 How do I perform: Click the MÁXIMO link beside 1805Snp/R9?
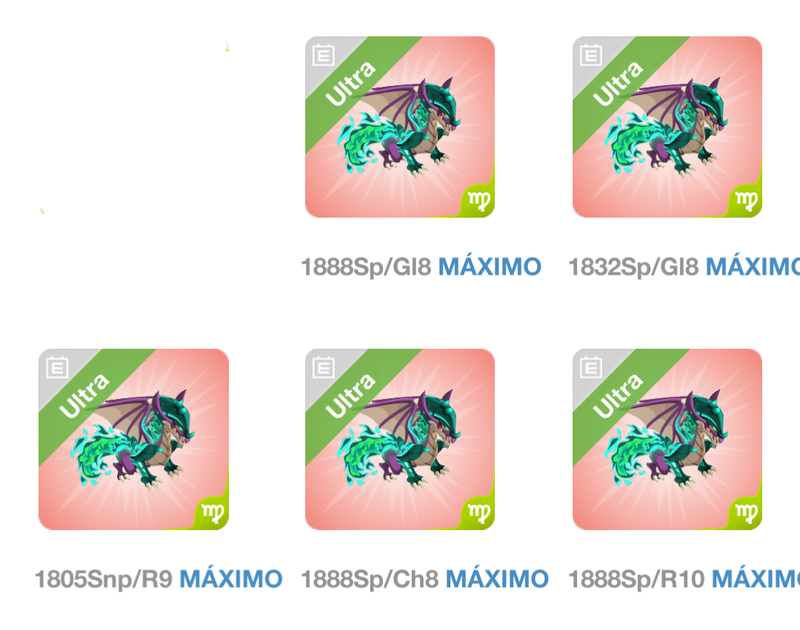coord(231,579)
